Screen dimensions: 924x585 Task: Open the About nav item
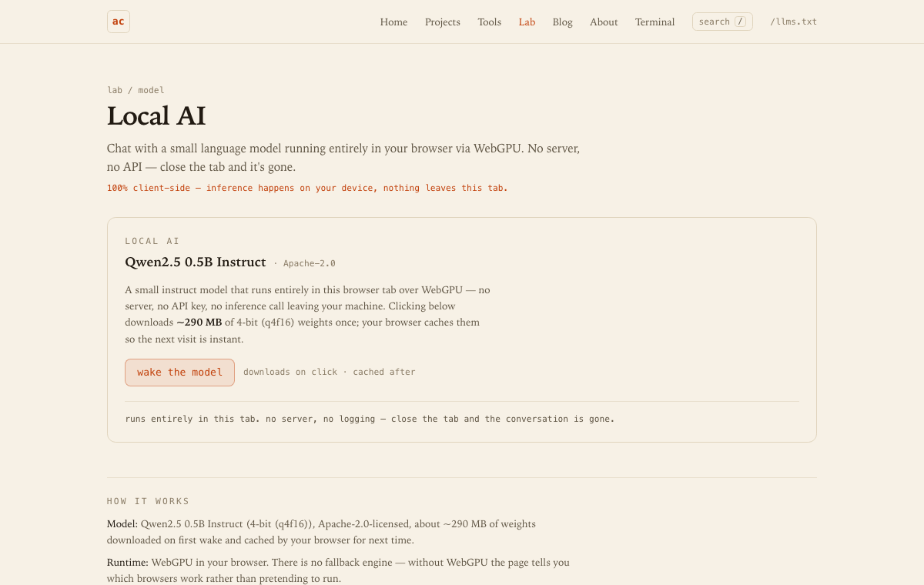604,22
